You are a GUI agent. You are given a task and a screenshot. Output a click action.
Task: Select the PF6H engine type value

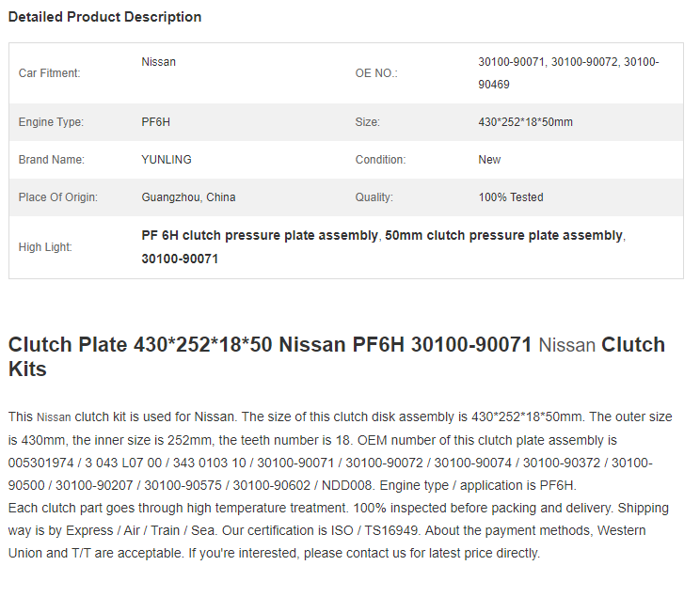click(156, 122)
